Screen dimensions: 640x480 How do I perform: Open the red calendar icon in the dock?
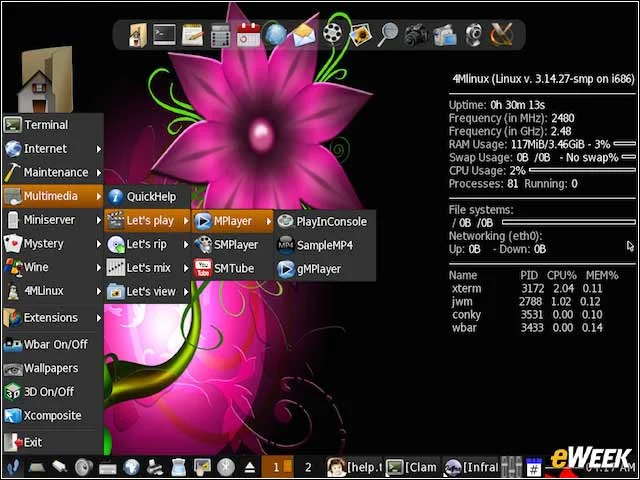click(248, 35)
